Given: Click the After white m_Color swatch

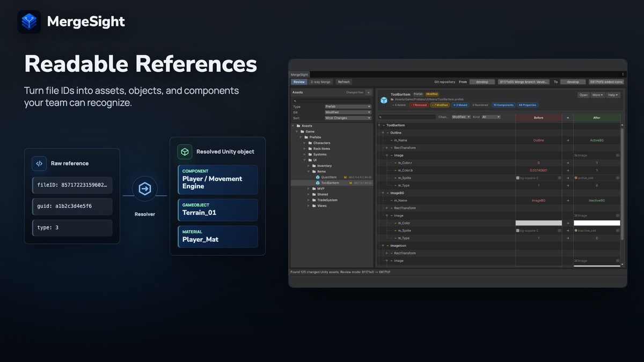Looking at the screenshot, I should (x=597, y=223).
